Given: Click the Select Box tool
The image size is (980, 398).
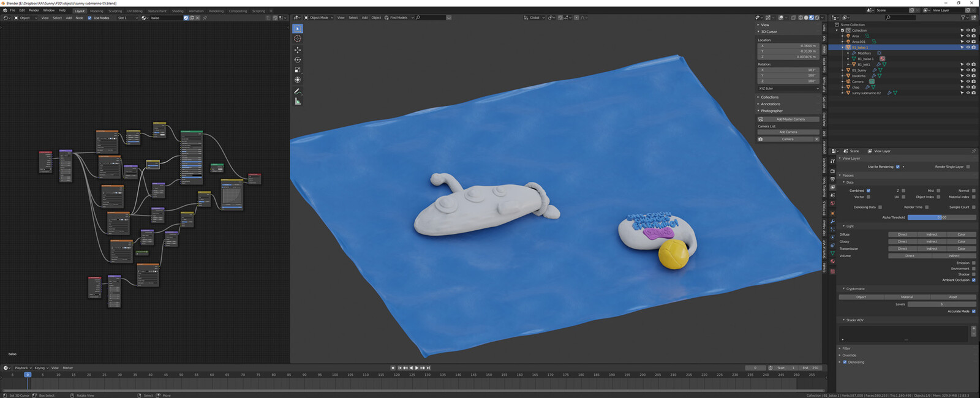Looking at the screenshot, I should 298,29.
